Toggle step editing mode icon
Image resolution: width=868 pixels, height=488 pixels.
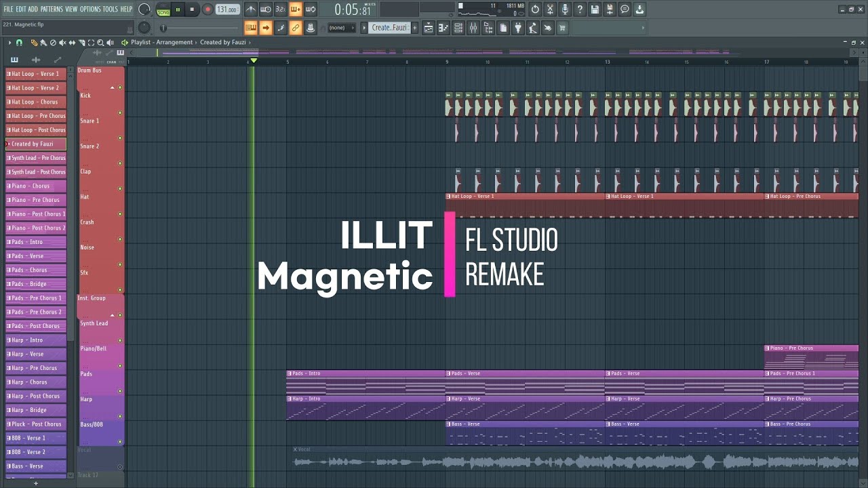[281, 28]
